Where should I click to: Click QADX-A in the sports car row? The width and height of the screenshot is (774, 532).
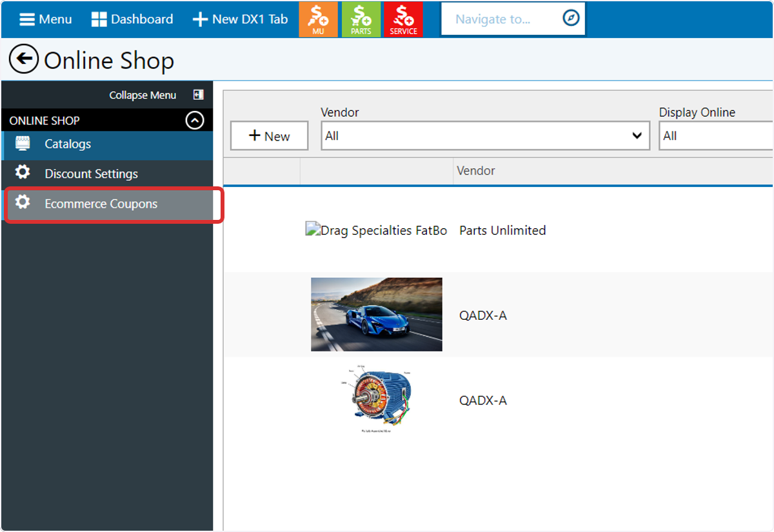pos(483,315)
